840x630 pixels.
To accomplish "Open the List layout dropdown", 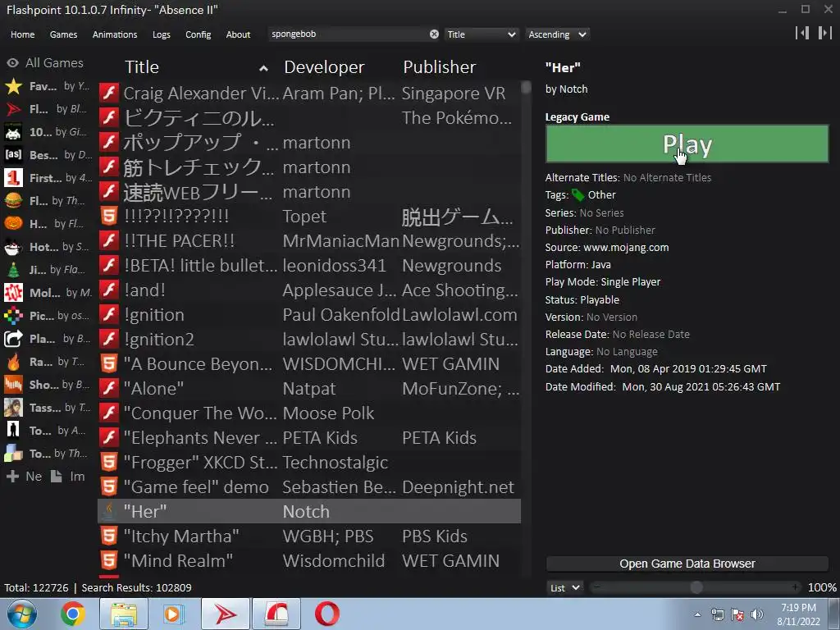I will (564, 587).
